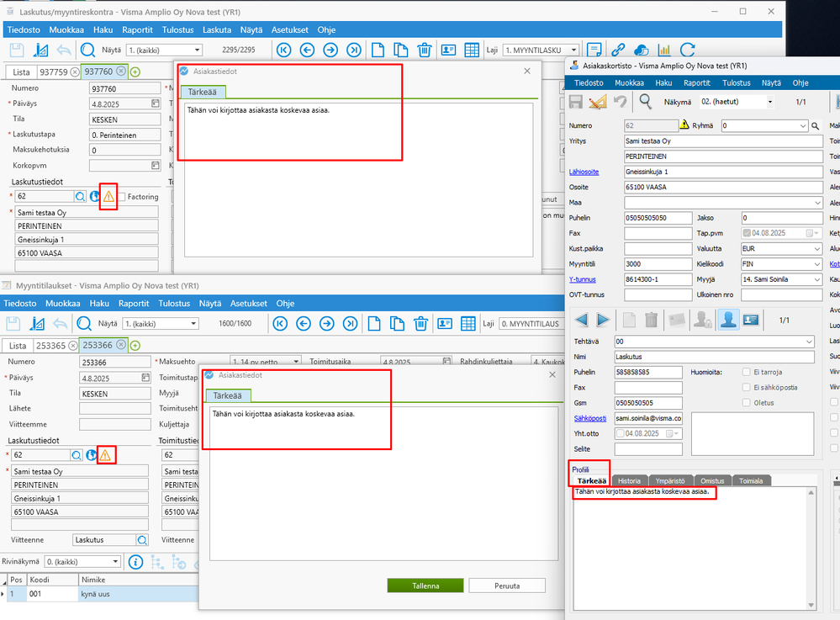Search customer with magnifier in Laskutus Laskutustiedot
The image size is (840, 620).
pos(81,197)
